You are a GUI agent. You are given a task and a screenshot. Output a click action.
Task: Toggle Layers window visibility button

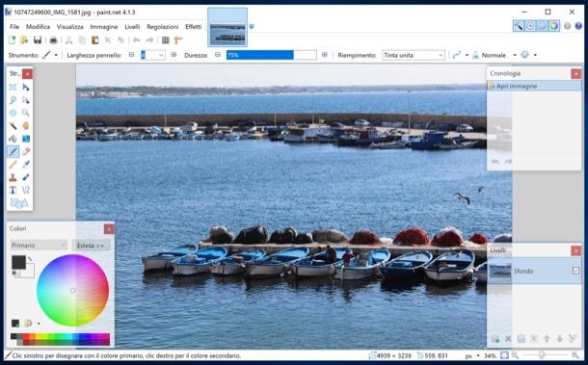point(542,26)
